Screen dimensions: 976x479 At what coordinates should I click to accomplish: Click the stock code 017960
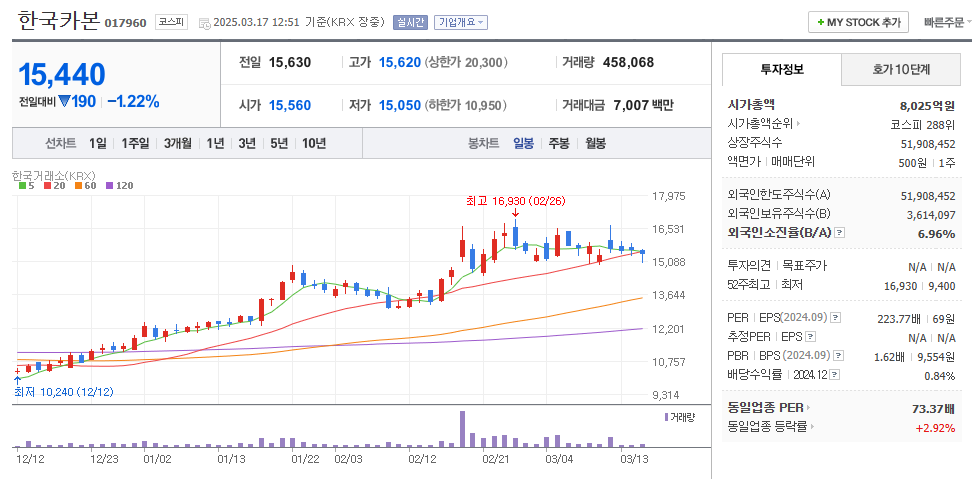[125, 23]
